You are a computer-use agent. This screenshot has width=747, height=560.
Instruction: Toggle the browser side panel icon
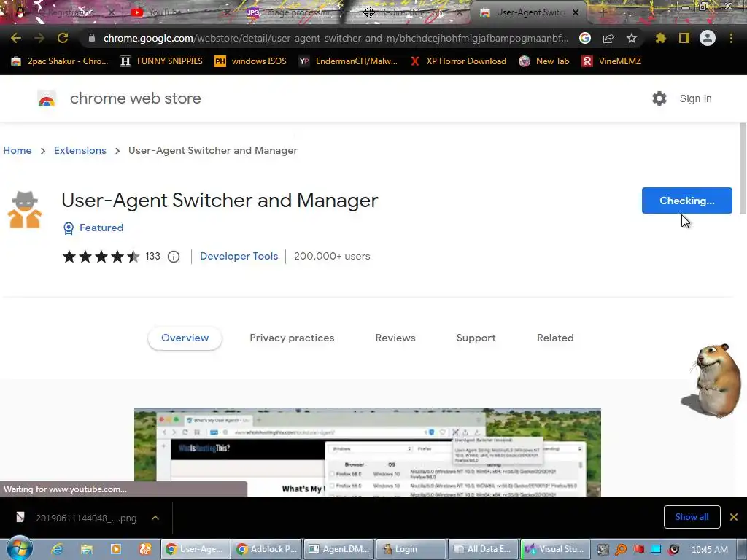pyautogui.click(x=684, y=38)
